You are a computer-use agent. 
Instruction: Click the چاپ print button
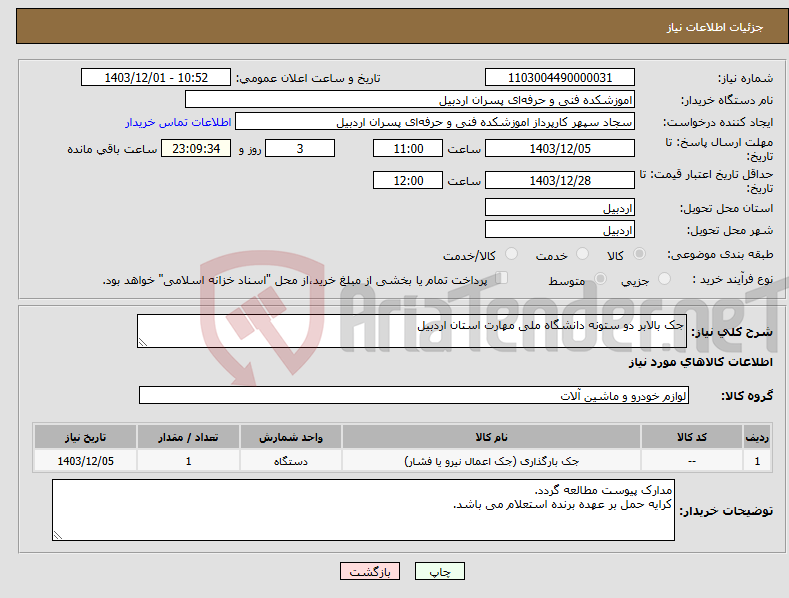tap(440, 571)
